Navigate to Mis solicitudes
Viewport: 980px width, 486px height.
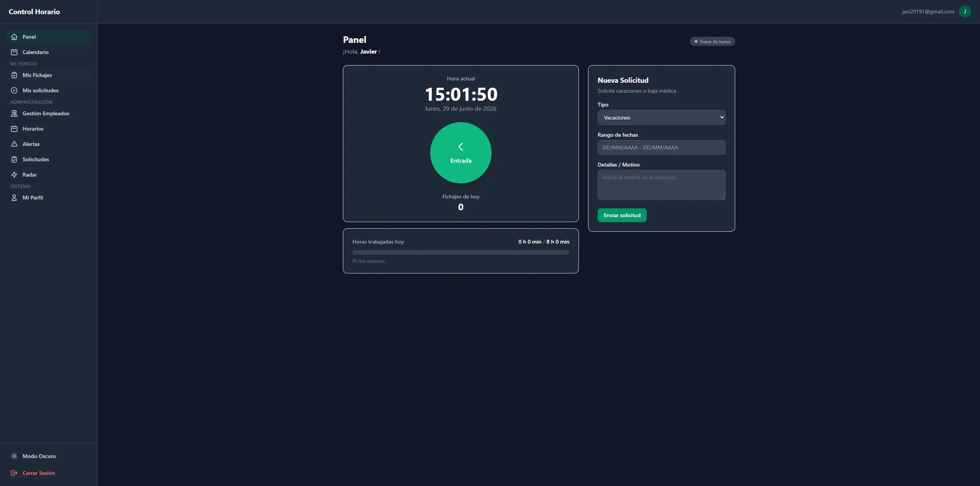(49, 90)
